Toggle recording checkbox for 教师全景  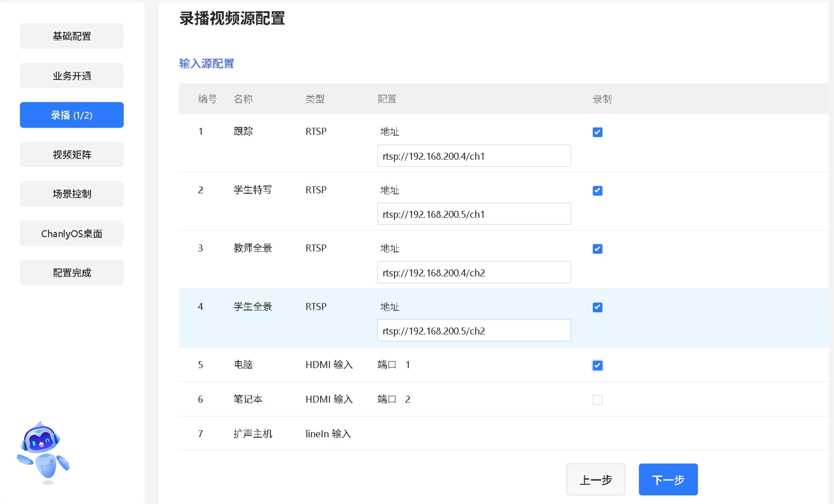[597, 249]
